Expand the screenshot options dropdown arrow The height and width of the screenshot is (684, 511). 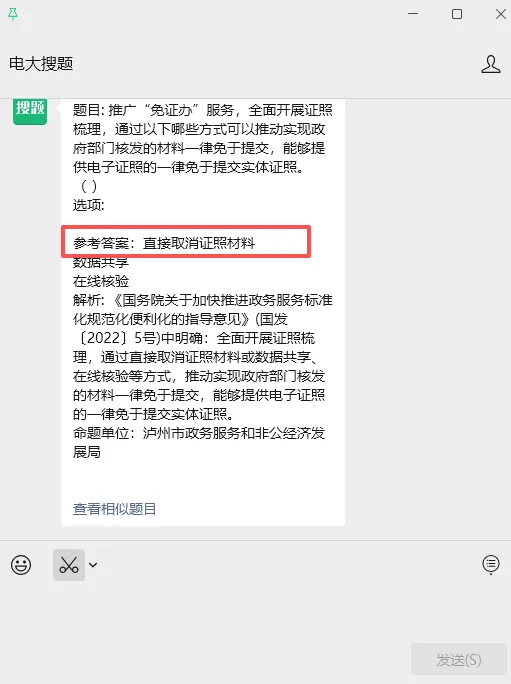point(93,565)
